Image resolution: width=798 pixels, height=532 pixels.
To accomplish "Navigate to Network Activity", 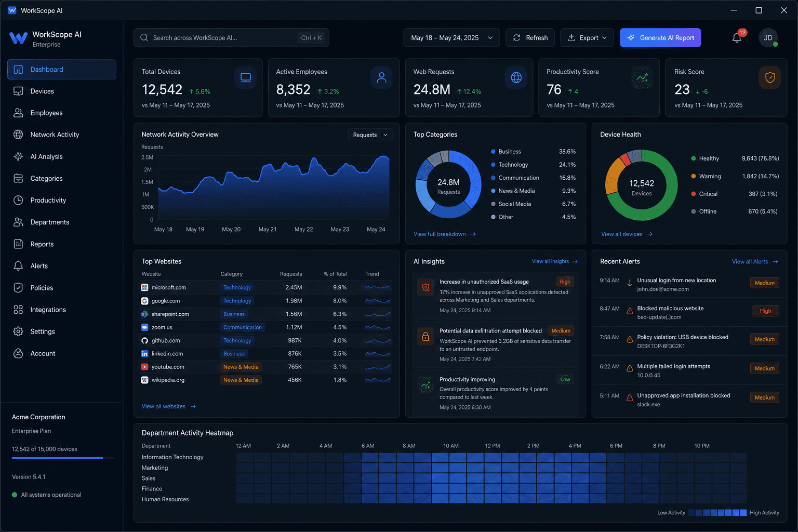I will coord(62,135).
